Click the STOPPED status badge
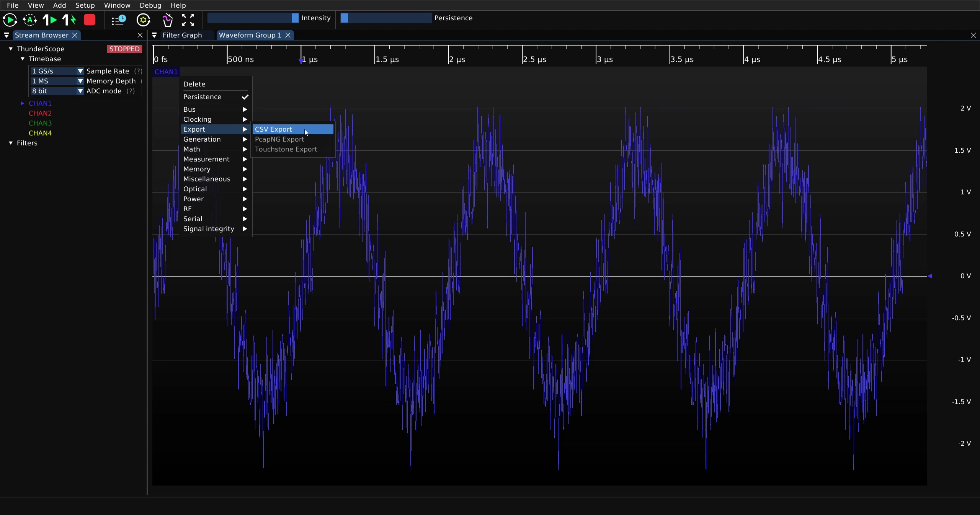 point(124,49)
